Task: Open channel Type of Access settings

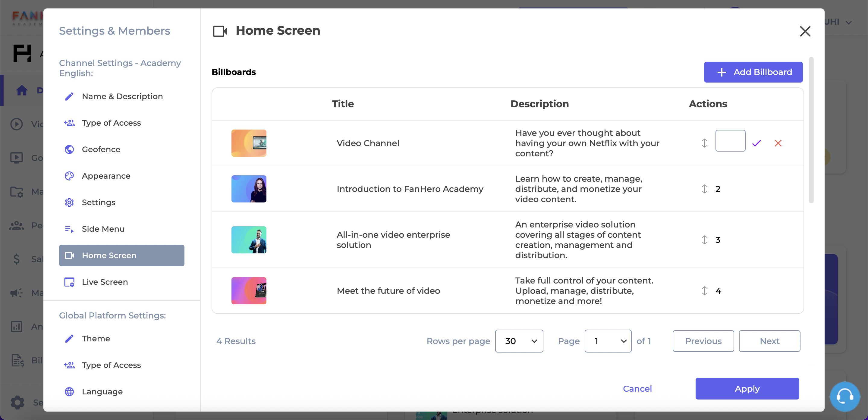Action: coord(122,123)
